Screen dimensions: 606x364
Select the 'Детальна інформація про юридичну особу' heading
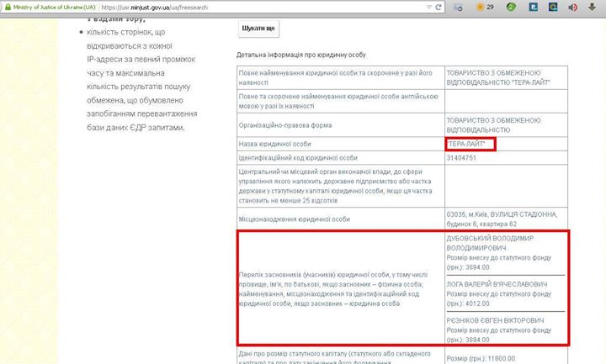click(301, 55)
